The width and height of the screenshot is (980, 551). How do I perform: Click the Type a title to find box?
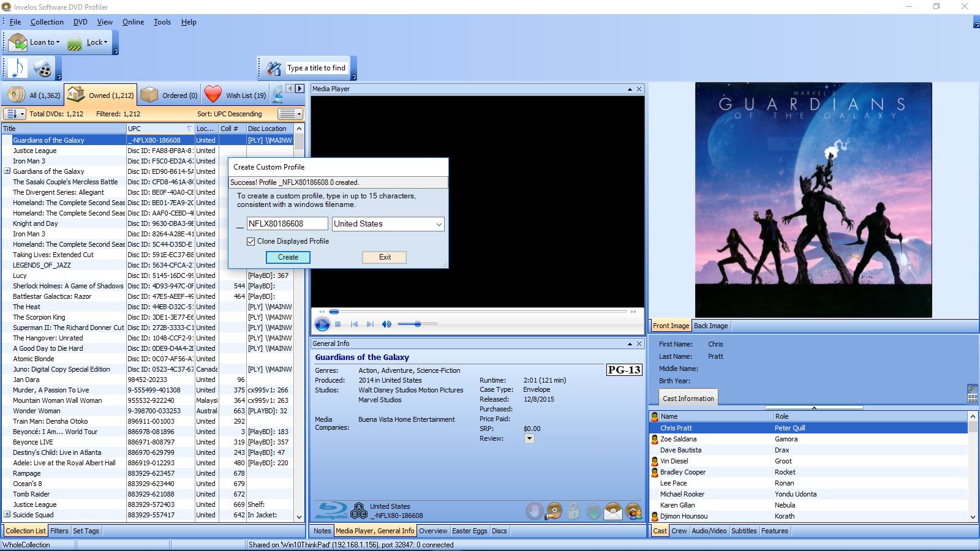point(317,68)
